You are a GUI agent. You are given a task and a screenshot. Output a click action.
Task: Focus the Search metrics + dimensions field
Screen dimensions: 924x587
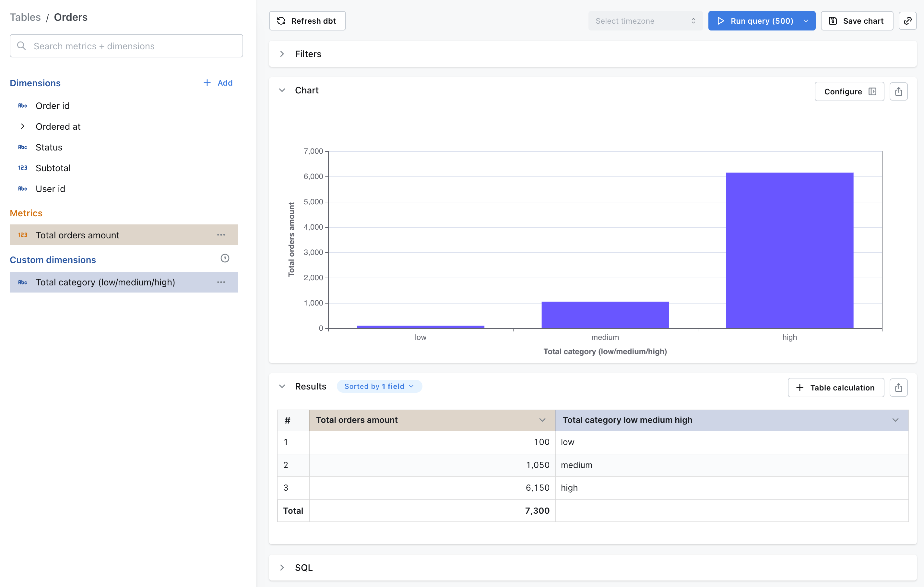127,46
